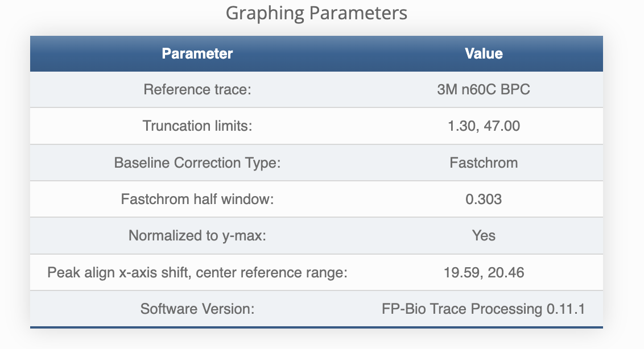Click the 1.30 lower truncation limit
The width and height of the screenshot is (644, 349).
click(461, 126)
